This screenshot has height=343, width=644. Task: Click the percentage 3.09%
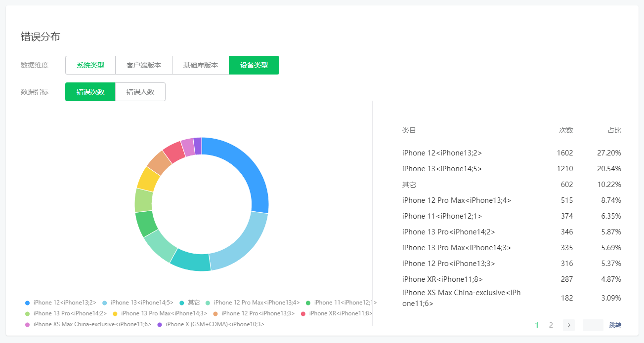tap(611, 298)
